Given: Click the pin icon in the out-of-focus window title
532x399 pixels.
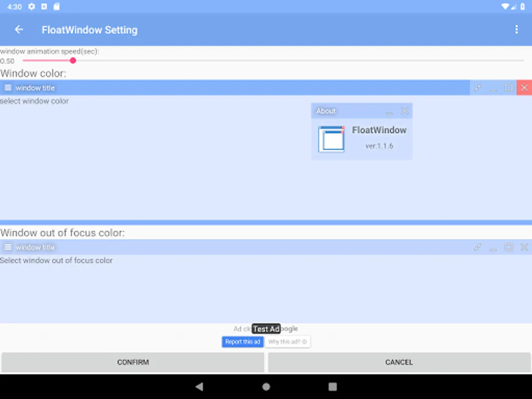Looking at the screenshot, I should click(x=477, y=247).
